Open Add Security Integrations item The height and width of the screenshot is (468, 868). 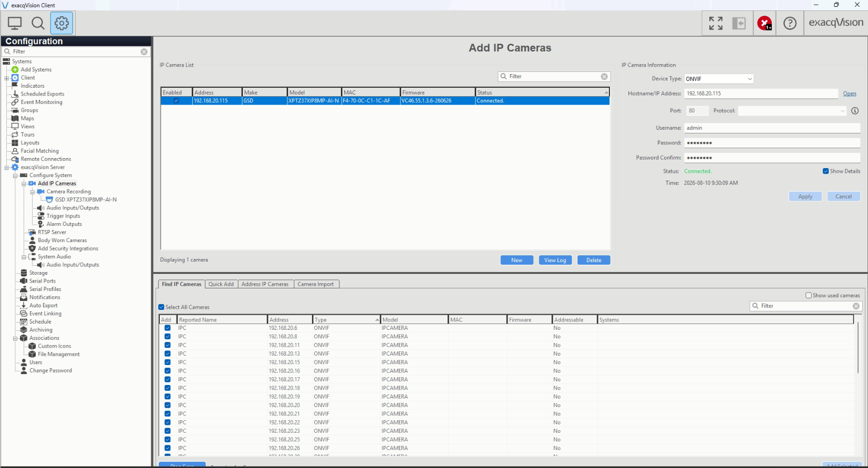68,248
